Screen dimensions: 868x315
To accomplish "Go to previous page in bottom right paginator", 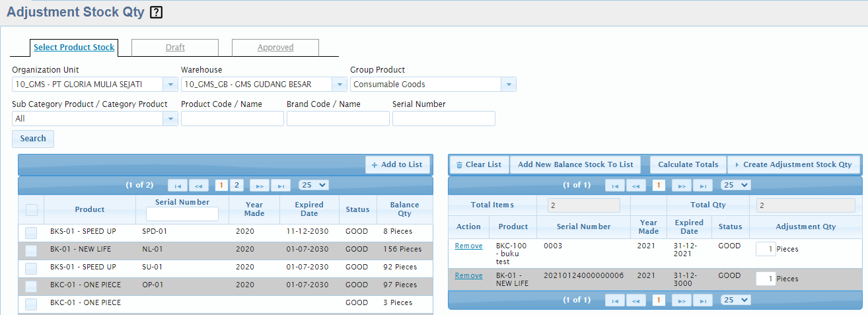I will [635, 300].
